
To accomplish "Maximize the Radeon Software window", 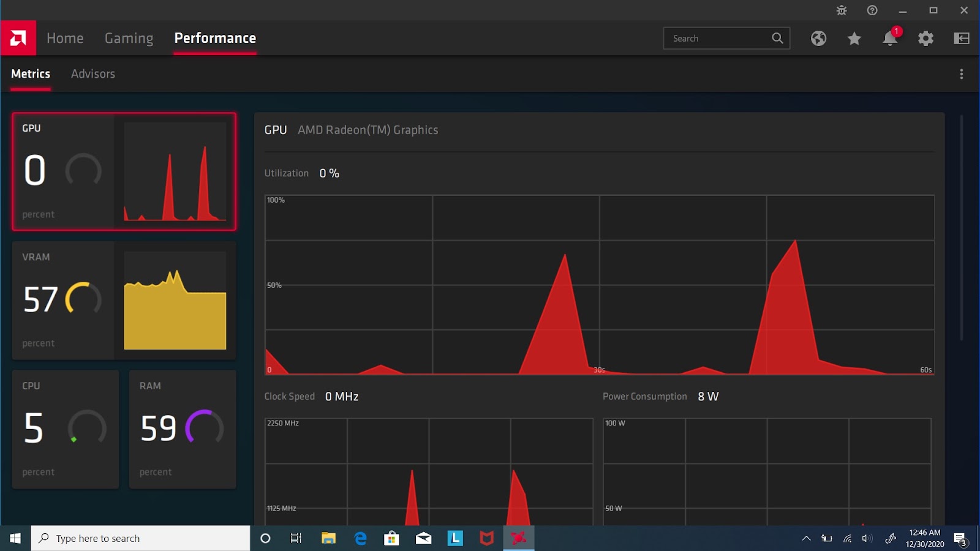I will point(933,10).
